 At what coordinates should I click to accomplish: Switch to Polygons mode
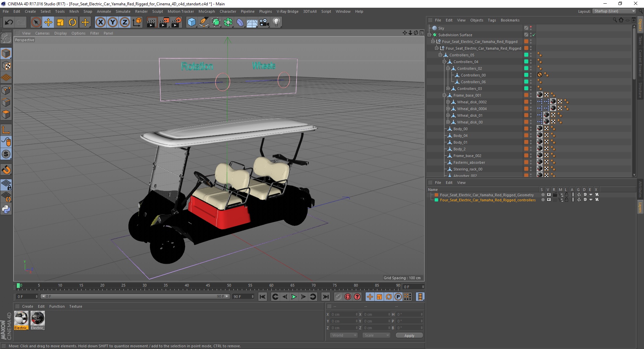point(6,114)
